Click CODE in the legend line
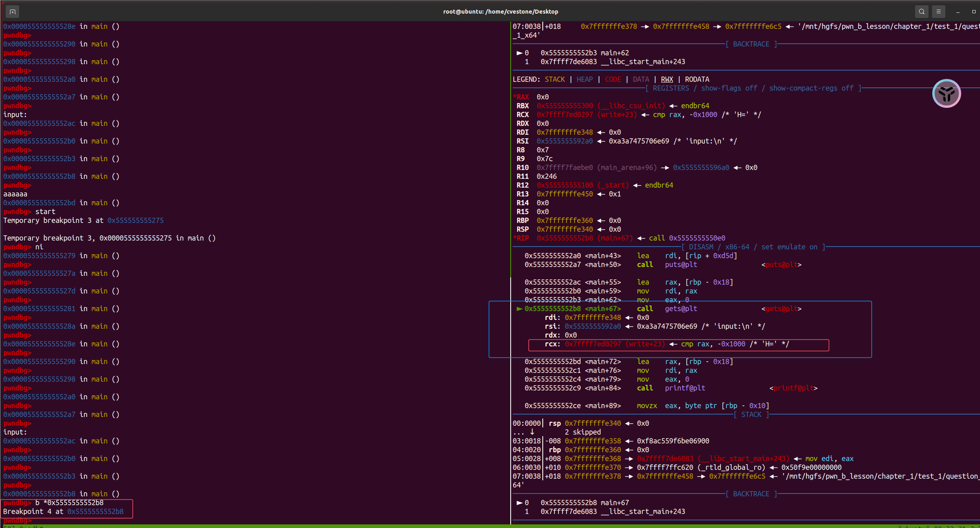Image resolution: width=980 pixels, height=528 pixels. point(613,79)
